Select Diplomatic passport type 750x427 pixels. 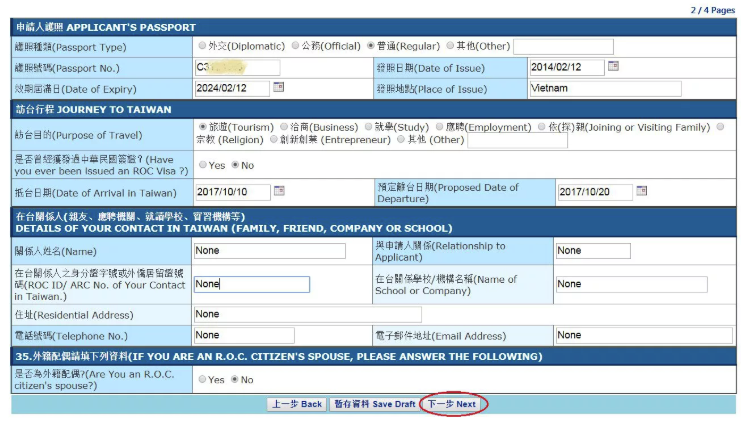[203, 46]
